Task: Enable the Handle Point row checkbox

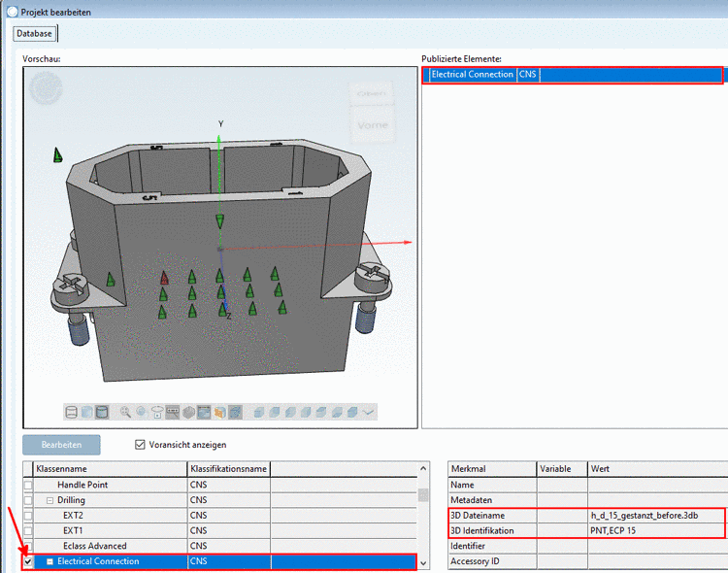Action: pos(28,485)
